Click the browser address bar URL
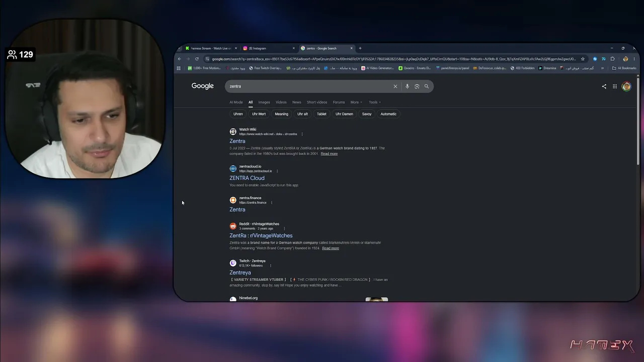This screenshot has width=644, height=362. pyautogui.click(x=394, y=59)
